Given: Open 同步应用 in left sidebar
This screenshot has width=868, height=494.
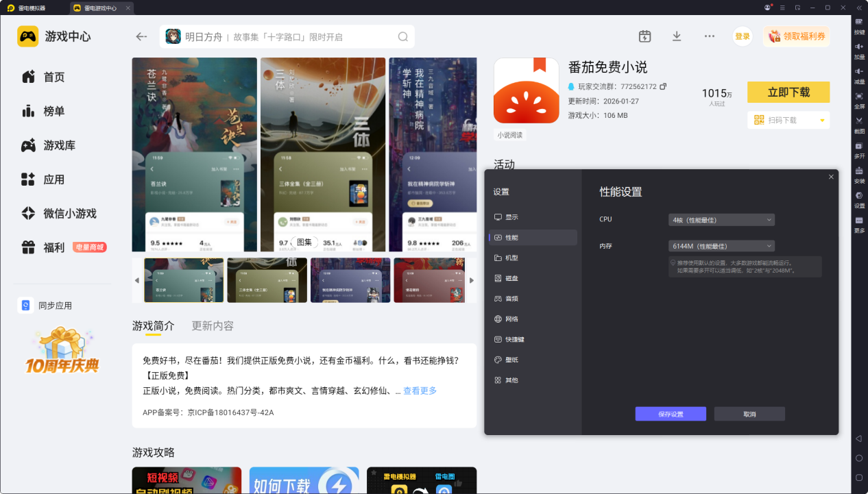Looking at the screenshot, I should click(45, 306).
